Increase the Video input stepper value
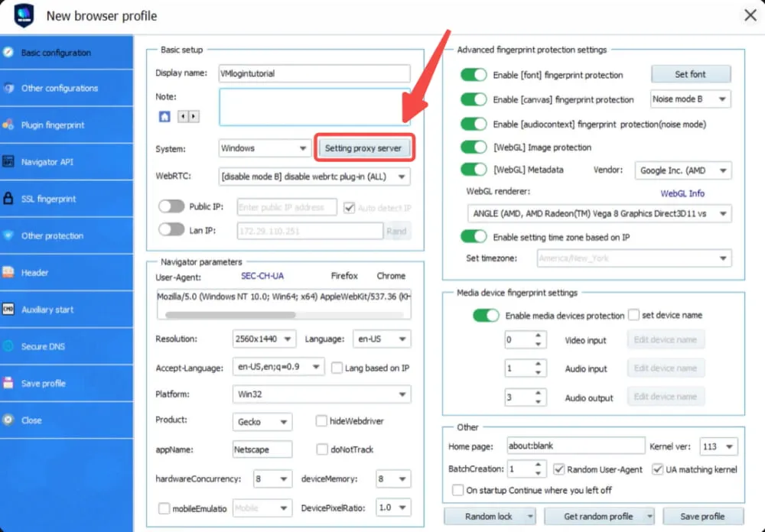This screenshot has width=765, height=532. click(538, 336)
